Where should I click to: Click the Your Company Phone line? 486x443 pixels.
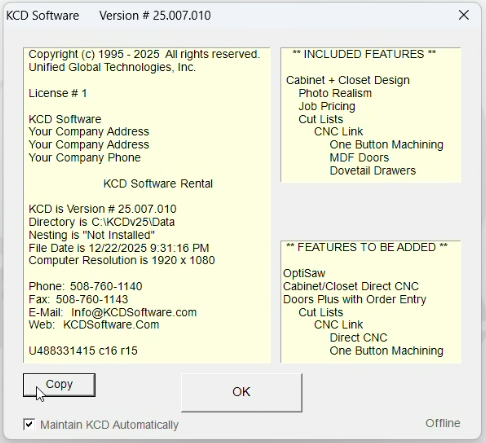tap(85, 157)
